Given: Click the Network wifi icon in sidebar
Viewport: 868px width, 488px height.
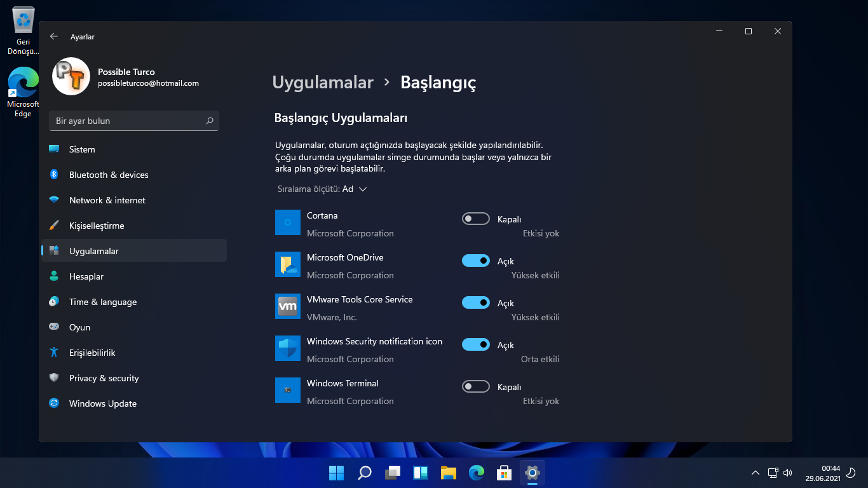Looking at the screenshot, I should (x=54, y=200).
